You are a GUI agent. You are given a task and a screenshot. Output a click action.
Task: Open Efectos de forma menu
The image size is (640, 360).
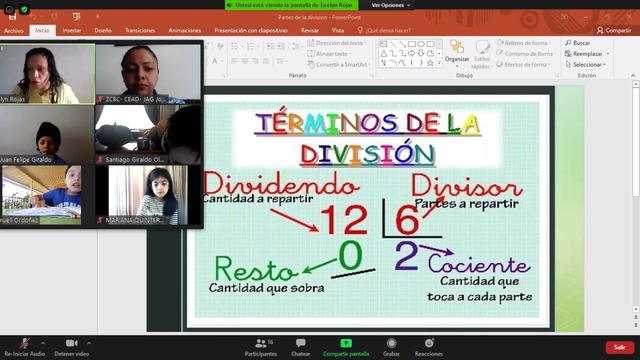pos(524,64)
